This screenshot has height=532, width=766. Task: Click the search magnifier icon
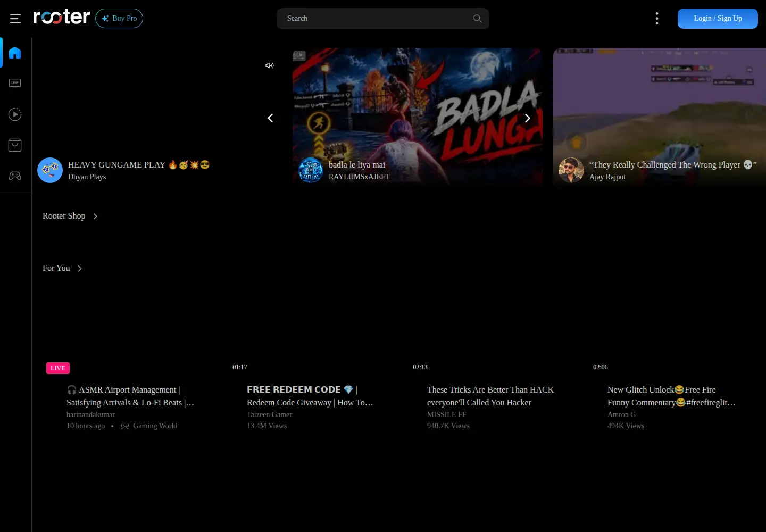pos(477,19)
